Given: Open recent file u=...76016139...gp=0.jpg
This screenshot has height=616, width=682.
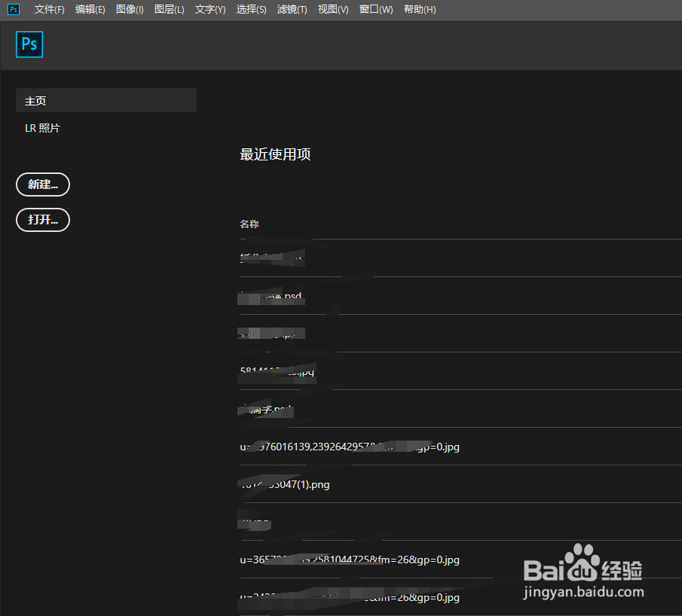Looking at the screenshot, I should 349,447.
